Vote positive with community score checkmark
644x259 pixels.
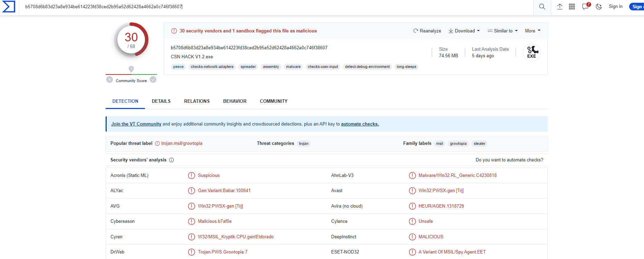tap(153, 80)
